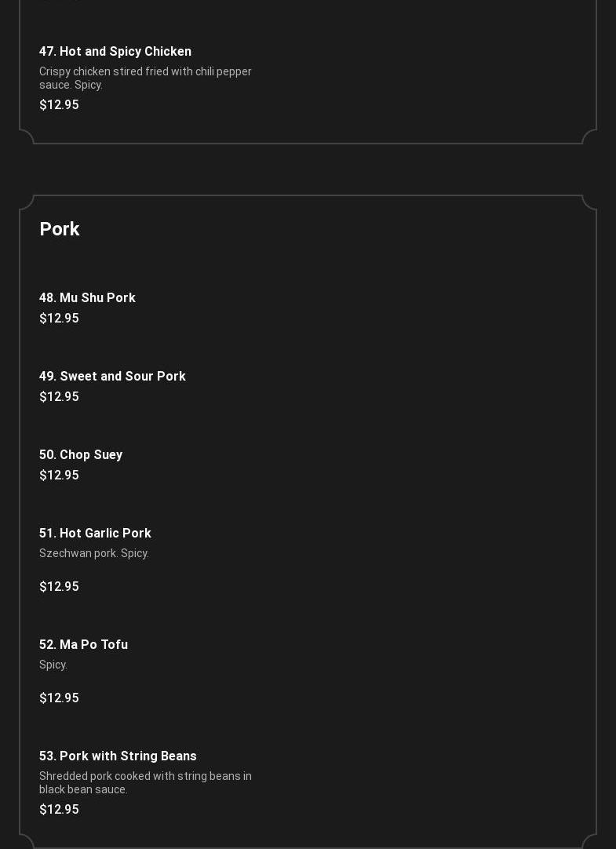This screenshot has height=849, width=616.
Task: Click the price below Chop Suey
Action: 59,476
